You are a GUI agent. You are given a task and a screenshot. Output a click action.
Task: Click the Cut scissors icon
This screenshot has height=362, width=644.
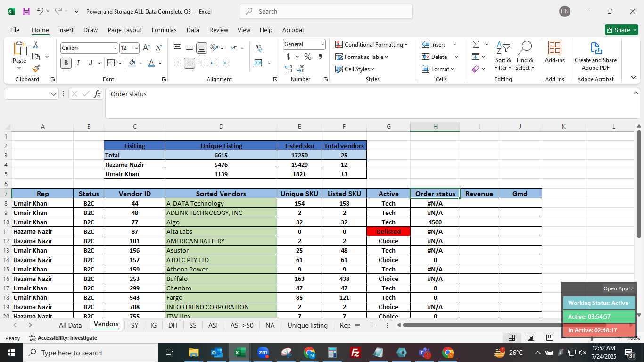(x=36, y=45)
